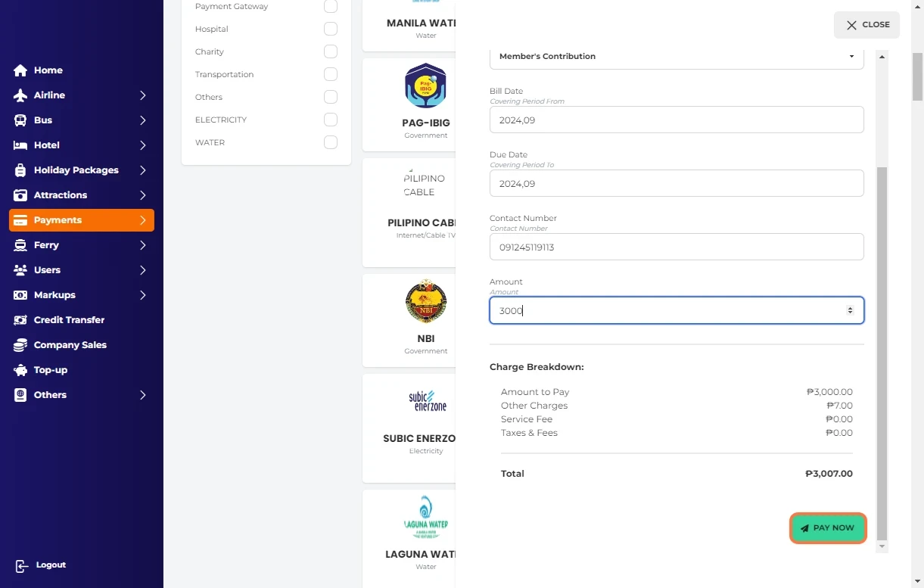Check the Hospital category checkbox
This screenshot has width=924, height=588.
point(331,29)
